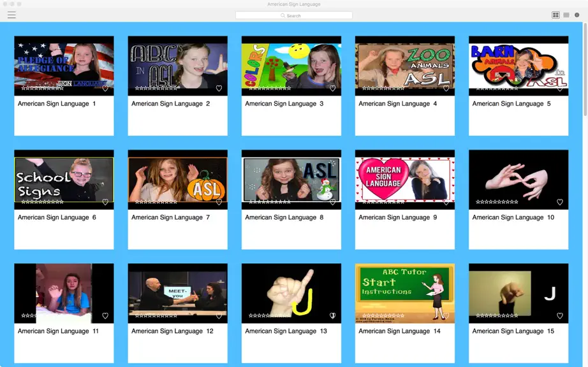Open American Sign Language 13 title
588x367 pixels.
(x=286, y=331)
